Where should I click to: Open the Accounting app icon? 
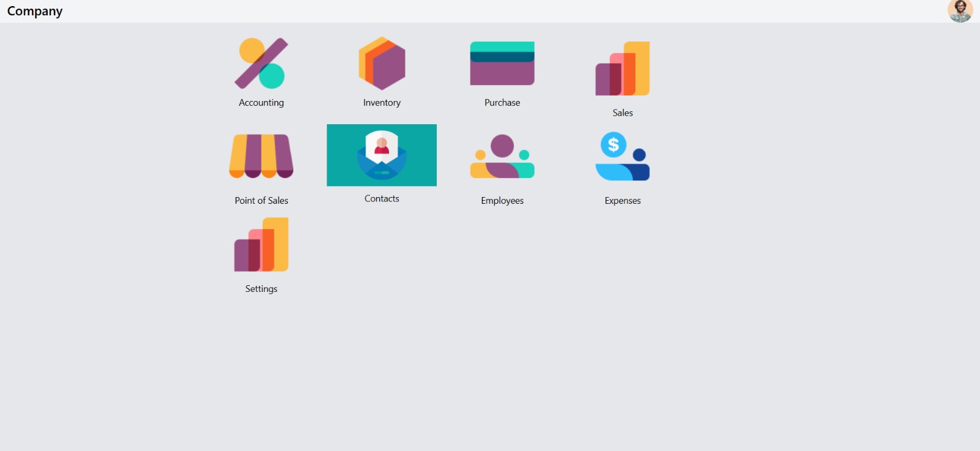click(x=261, y=64)
